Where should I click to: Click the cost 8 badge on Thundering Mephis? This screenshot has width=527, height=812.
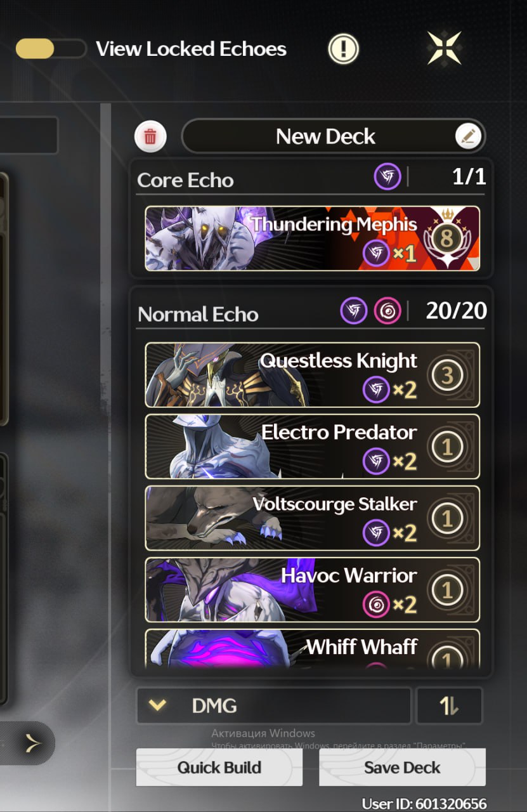click(447, 239)
